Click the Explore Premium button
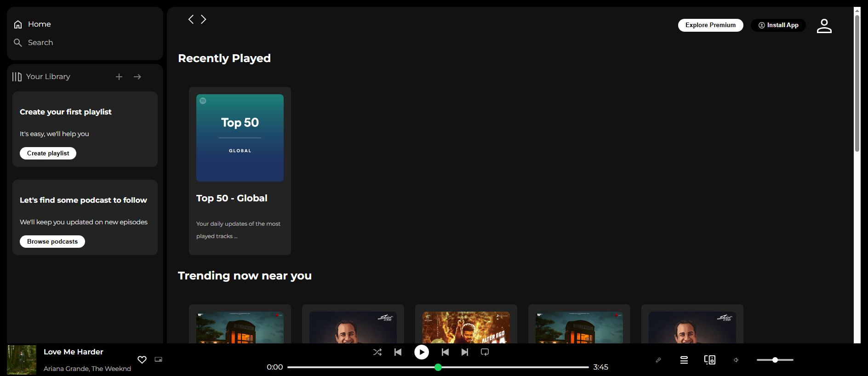 (710, 25)
